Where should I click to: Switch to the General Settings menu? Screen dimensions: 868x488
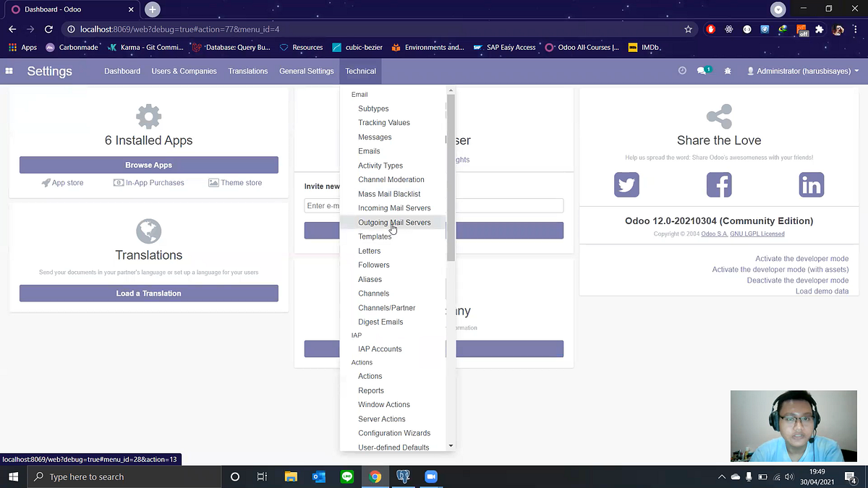click(x=306, y=71)
